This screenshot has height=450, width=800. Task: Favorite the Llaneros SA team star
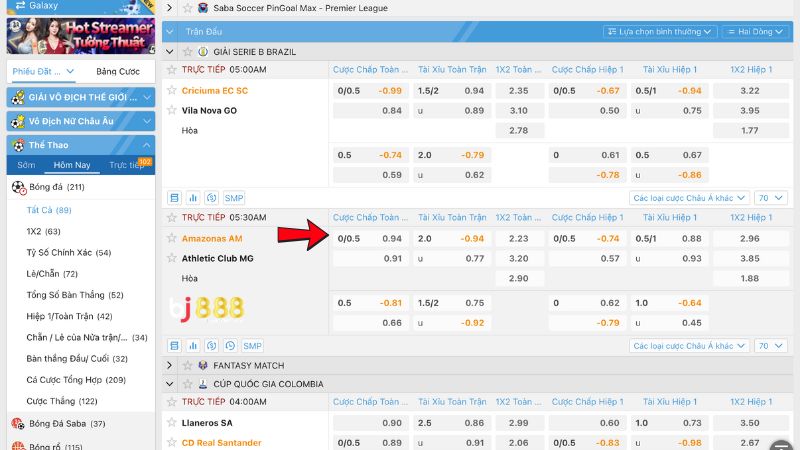pos(172,422)
